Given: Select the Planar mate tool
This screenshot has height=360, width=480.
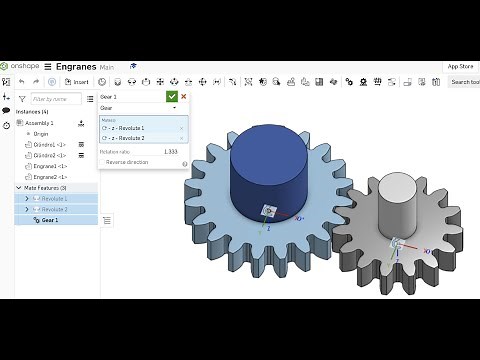Looking at the screenshot, I should pos(160,82).
